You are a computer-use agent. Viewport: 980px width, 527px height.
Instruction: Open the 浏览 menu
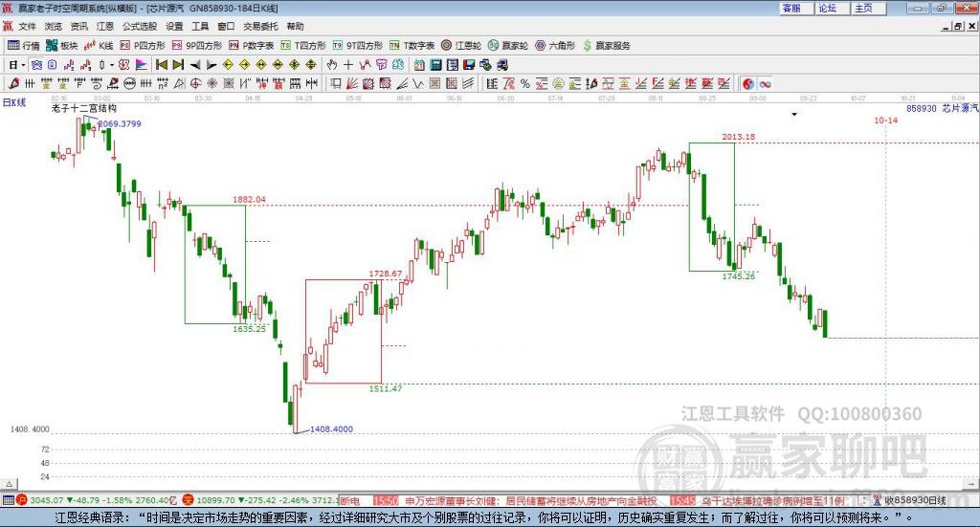coord(54,26)
